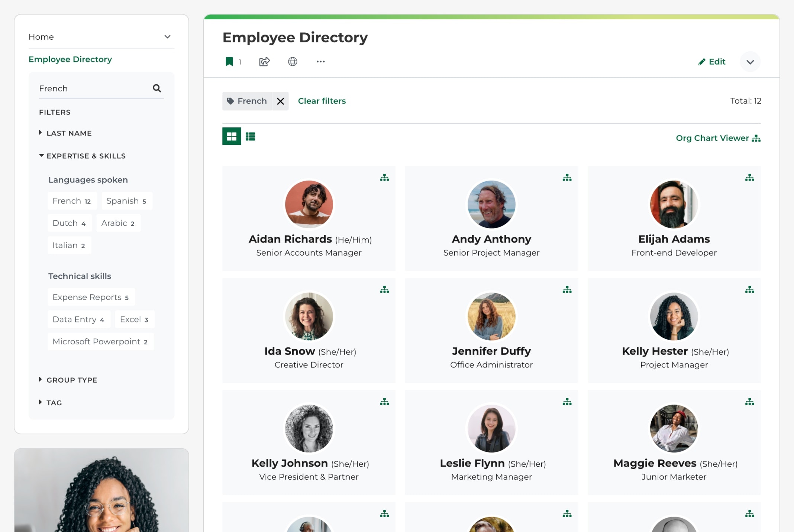794x532 pixels.
Task: Click the 'Total: 12' result count
Action: tap(745, 101)
